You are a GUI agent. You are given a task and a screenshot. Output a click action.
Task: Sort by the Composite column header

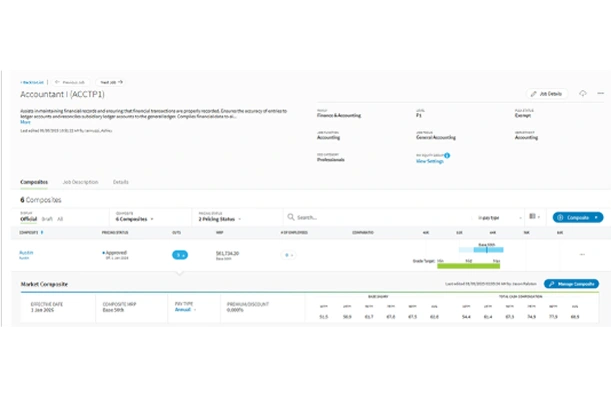[30, 233]
